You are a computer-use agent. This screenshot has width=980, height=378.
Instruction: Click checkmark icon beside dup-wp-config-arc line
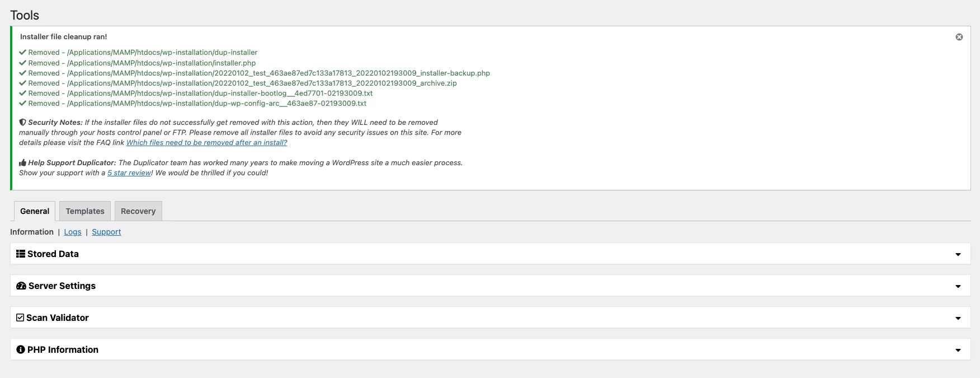(22, 103)
